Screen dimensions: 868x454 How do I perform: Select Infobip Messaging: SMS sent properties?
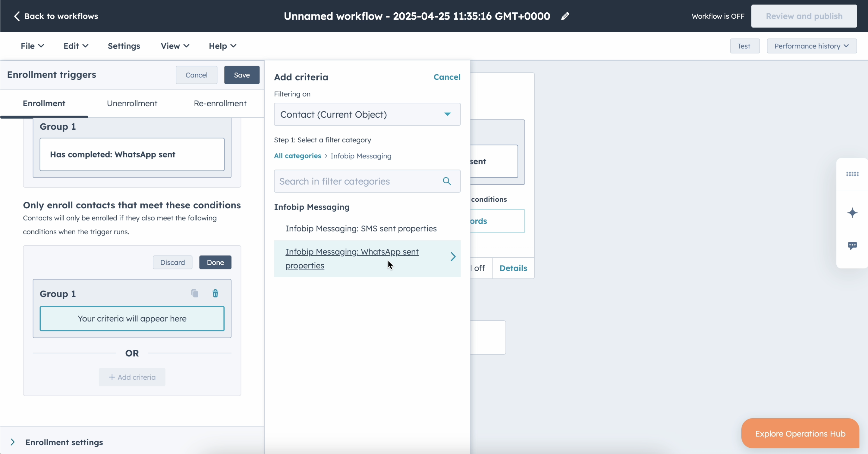click(367, 229)
